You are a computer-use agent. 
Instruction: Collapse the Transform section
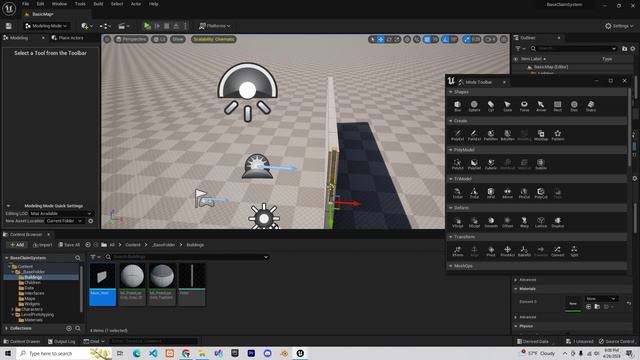(451, 237)
